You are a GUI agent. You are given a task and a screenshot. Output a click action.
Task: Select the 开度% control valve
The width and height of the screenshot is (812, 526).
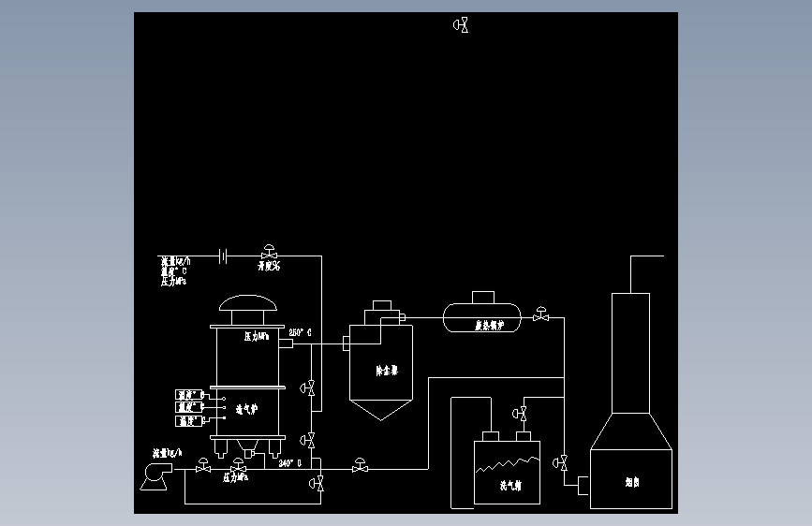[270, 252]
